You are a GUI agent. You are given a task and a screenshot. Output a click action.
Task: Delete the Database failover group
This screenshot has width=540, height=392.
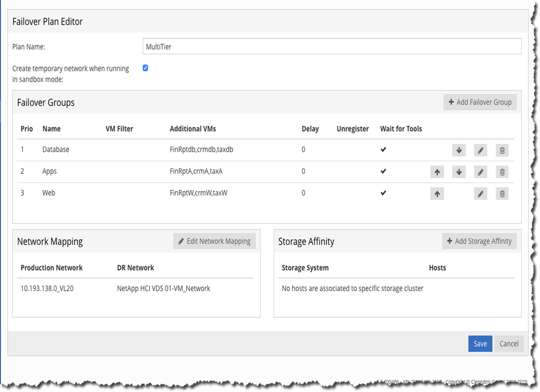click(x=502, y=150)
